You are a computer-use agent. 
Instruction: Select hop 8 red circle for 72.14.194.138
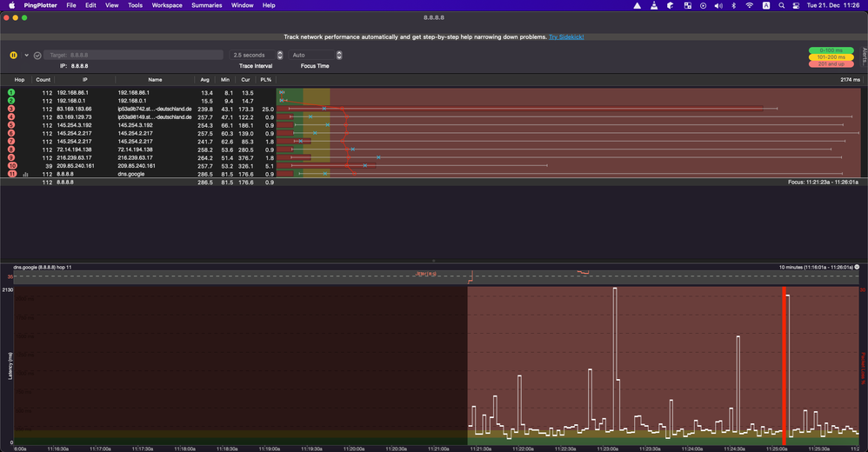[11, 150]
